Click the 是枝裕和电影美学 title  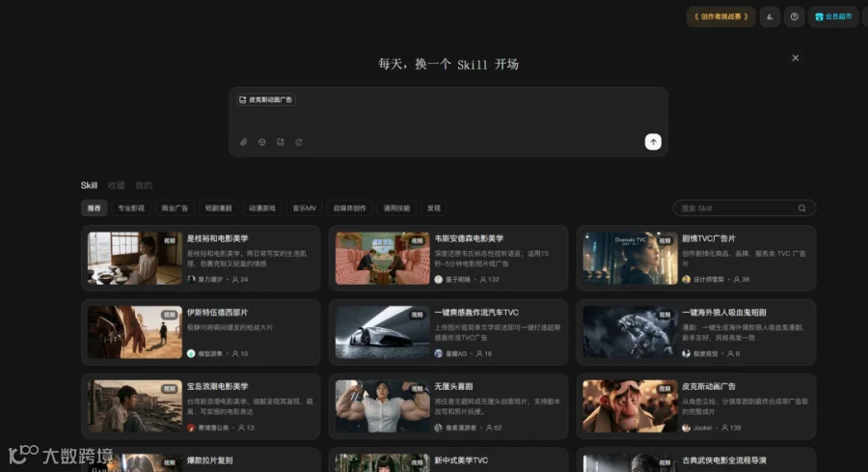tap(218, 238)
